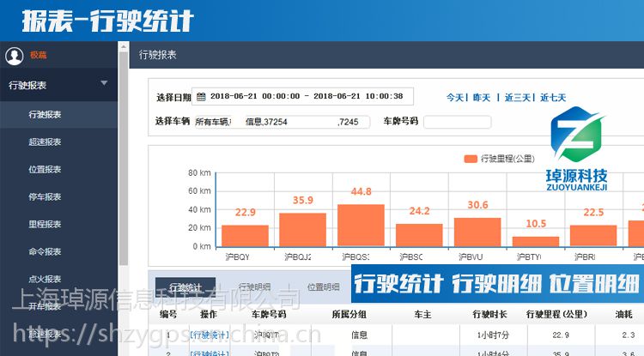Select 点火报表 in the sidebar

coord(45,279)
